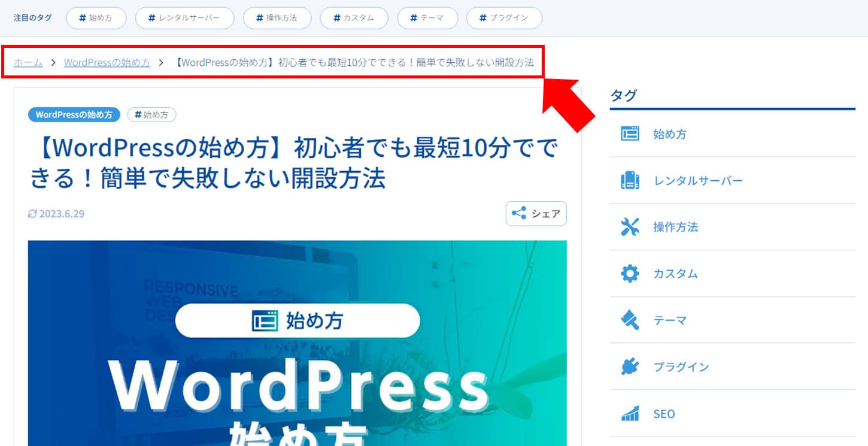Click the WordPress 始め方 featured banner image
This screenshot has width=868, height=446.
point(297,343)
